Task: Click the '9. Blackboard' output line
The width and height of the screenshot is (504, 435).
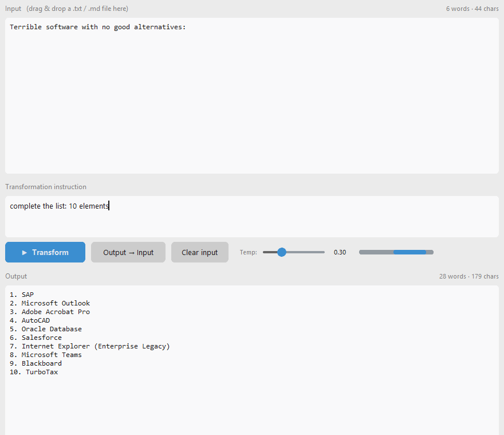Action: (x=36, y=363)
